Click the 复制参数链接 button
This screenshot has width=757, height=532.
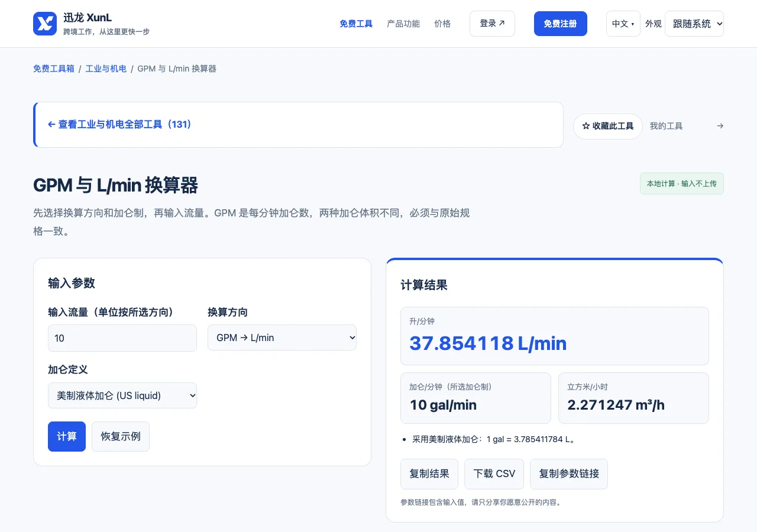coord(569,474)
